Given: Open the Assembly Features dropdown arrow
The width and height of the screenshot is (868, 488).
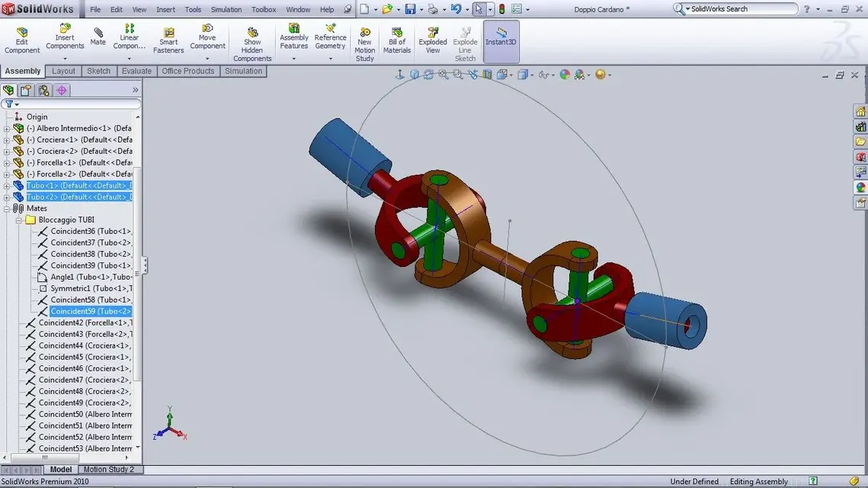Looking at the screenshot, I should pos(294,59).
